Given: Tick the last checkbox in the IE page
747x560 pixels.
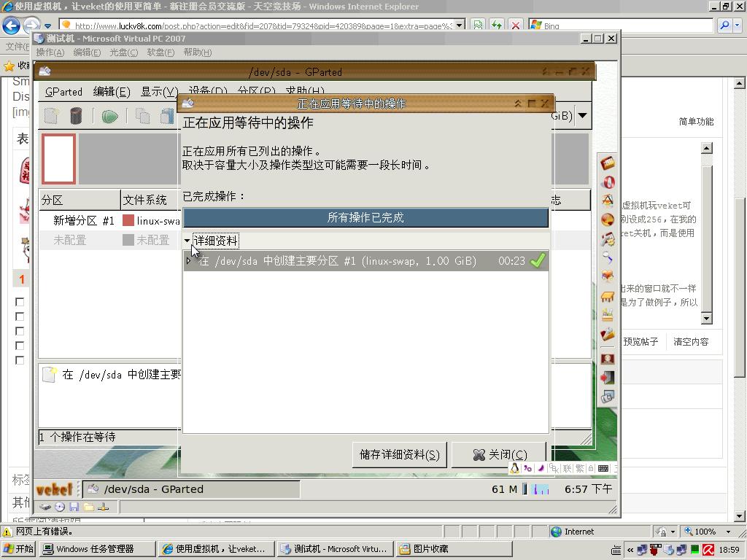Looking at the screenshot, I should (20, 360).
